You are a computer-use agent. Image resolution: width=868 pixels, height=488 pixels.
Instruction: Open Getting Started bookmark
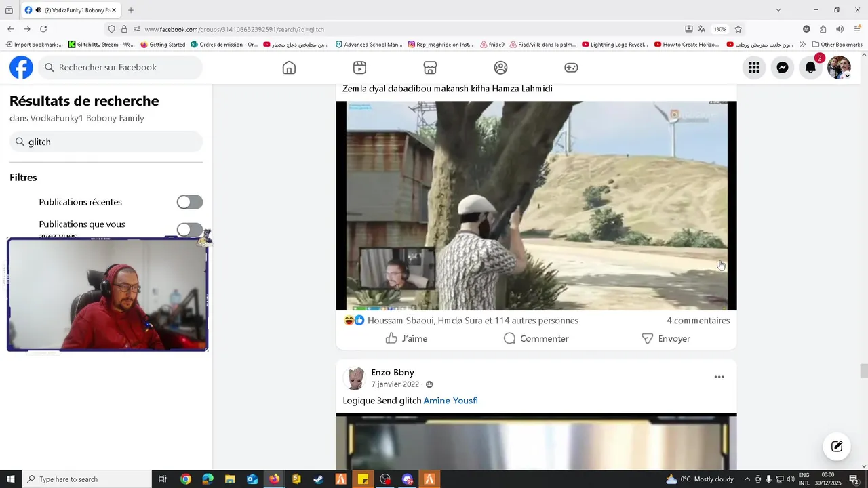[163, 45]
